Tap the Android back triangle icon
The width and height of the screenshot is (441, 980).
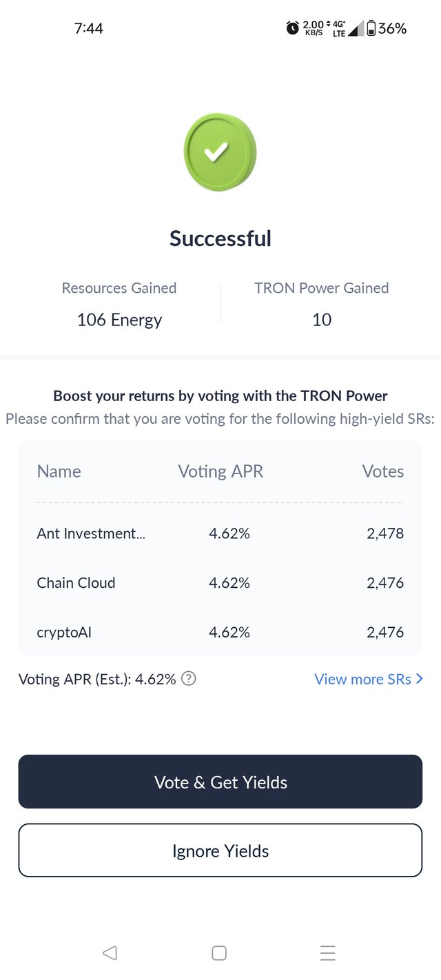coord(110,953)
